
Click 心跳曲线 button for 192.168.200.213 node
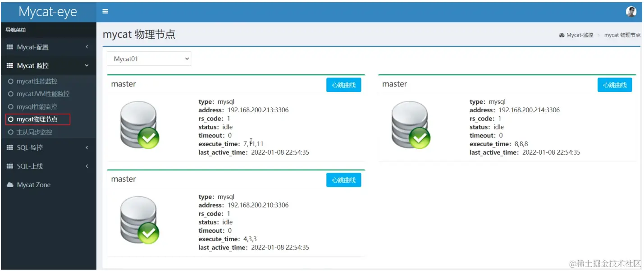344,85
